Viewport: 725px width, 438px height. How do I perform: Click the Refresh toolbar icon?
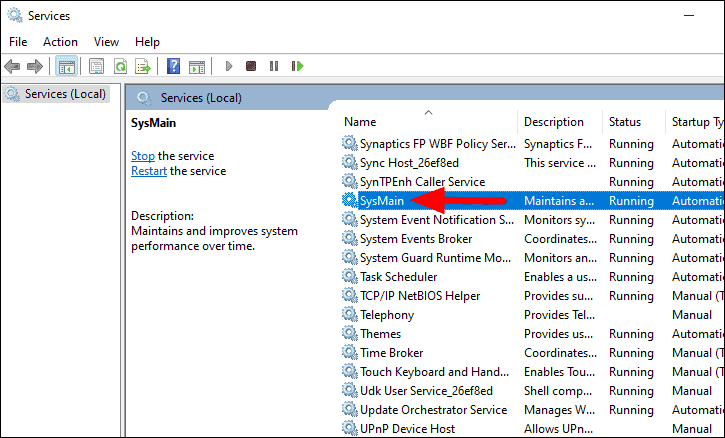(120, 67)
